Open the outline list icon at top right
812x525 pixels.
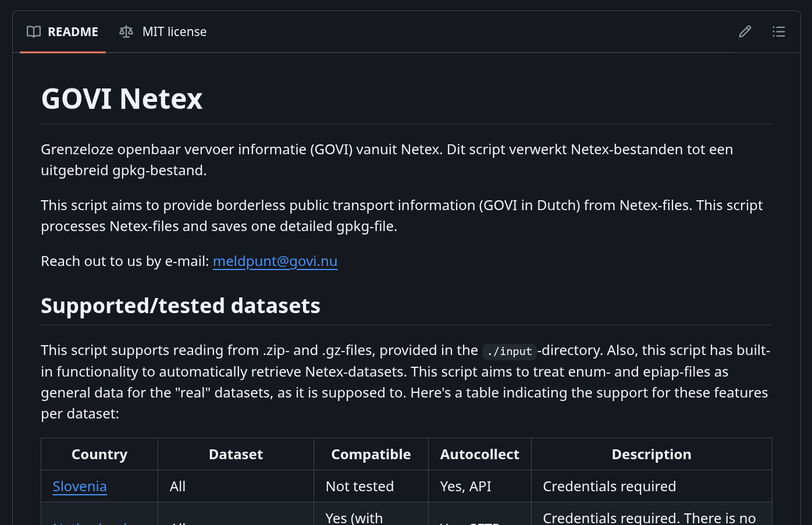coord(779,31)
